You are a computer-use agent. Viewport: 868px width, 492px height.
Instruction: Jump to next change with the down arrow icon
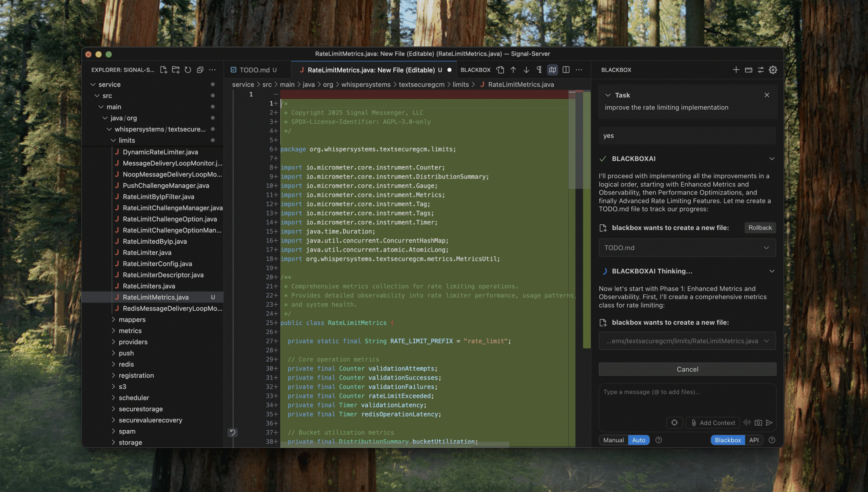[x=526, y=70]
